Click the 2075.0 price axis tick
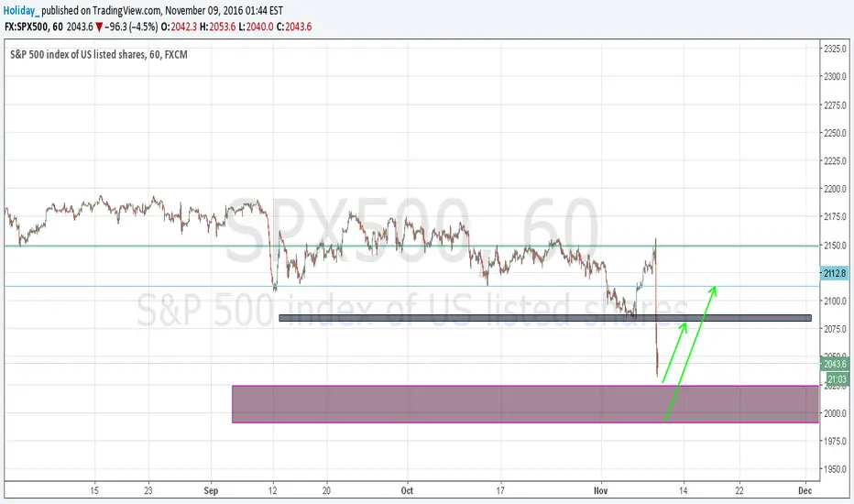 [835, 329]
